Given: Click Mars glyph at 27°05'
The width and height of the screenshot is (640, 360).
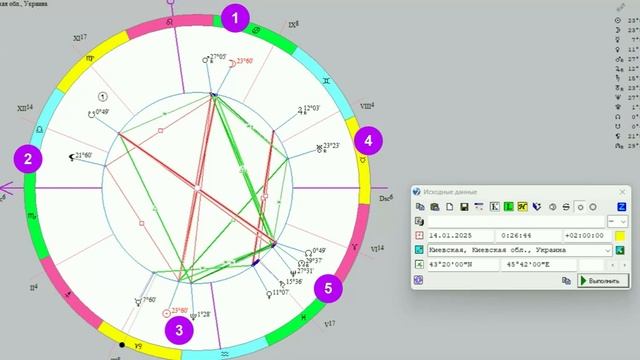Looking at the screenshot, I should [206, 60].
